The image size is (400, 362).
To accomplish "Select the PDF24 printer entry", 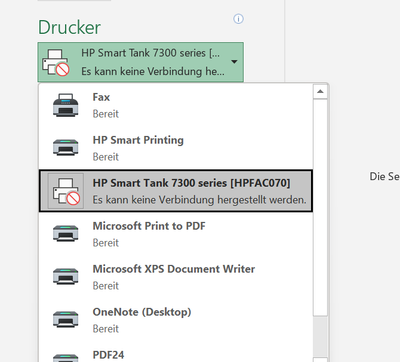I will (176, 352).
